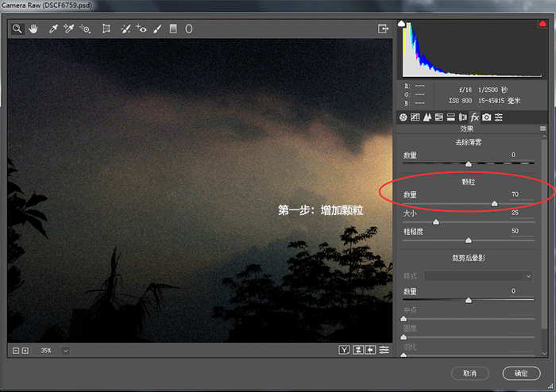Open the HSL / Grayscale panel tab

click(439, 117)
